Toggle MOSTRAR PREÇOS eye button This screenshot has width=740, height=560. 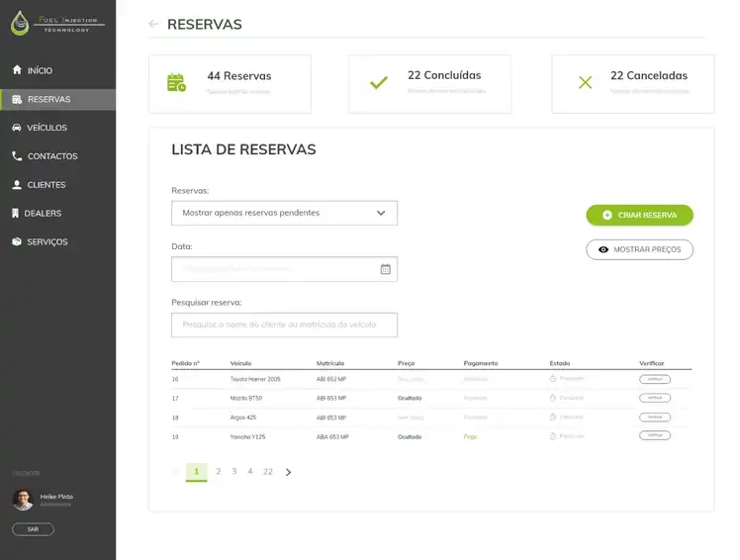pos(639,249)
